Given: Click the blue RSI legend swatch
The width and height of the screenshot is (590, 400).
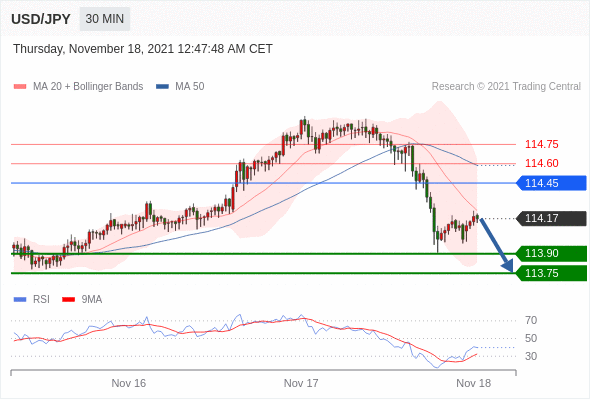Looking at the screenshot, I should point(20,300).
